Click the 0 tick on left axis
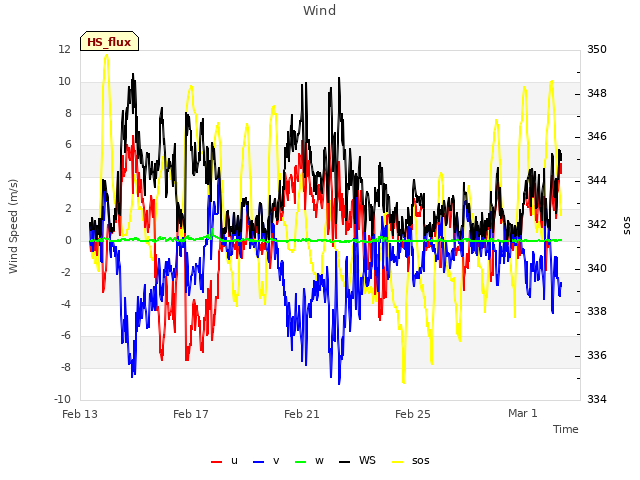Screen dimensions: 640x480 [68, 240]
